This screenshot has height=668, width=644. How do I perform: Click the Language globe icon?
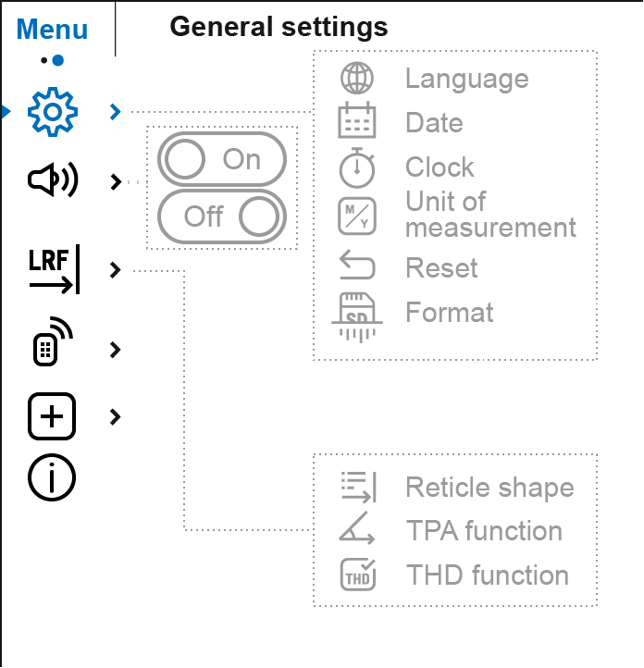357,79
